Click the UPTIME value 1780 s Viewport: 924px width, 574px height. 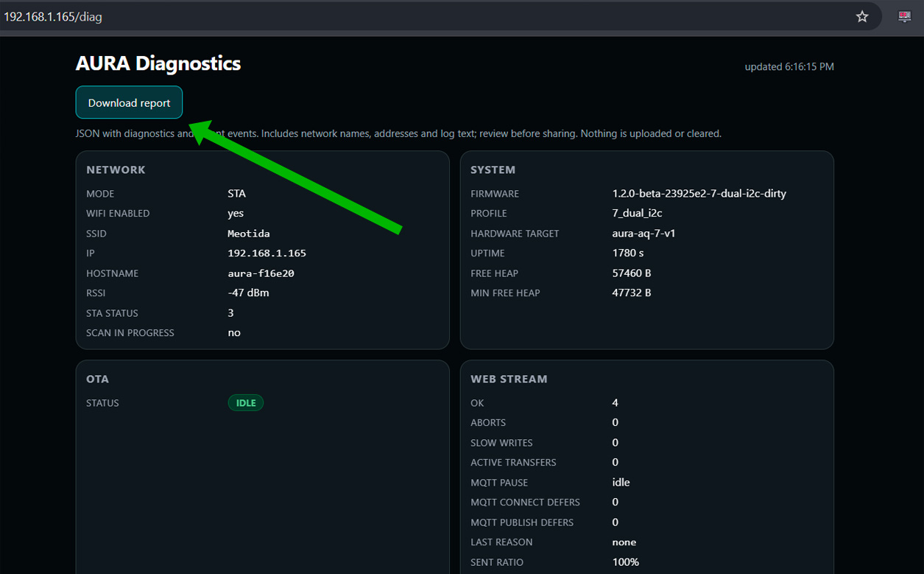tap(628, 253)
